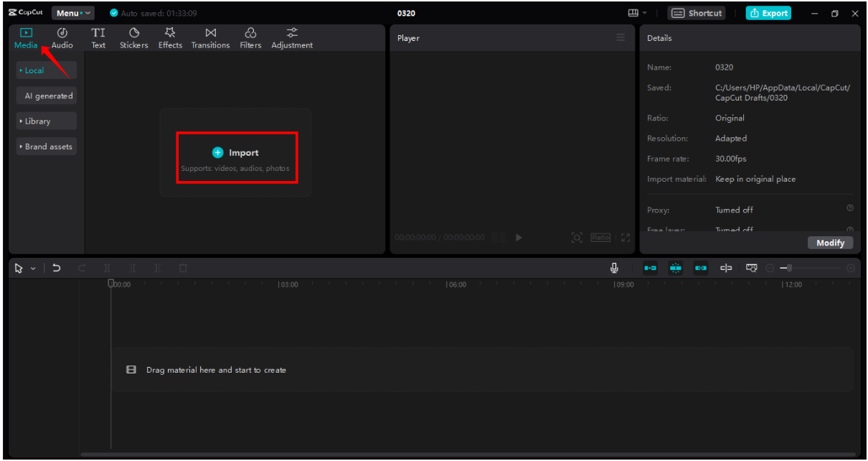The width and height of the screenshot is (868, 461).
Task: Click the timeline cover settings icon
Action: pos(752,268)
